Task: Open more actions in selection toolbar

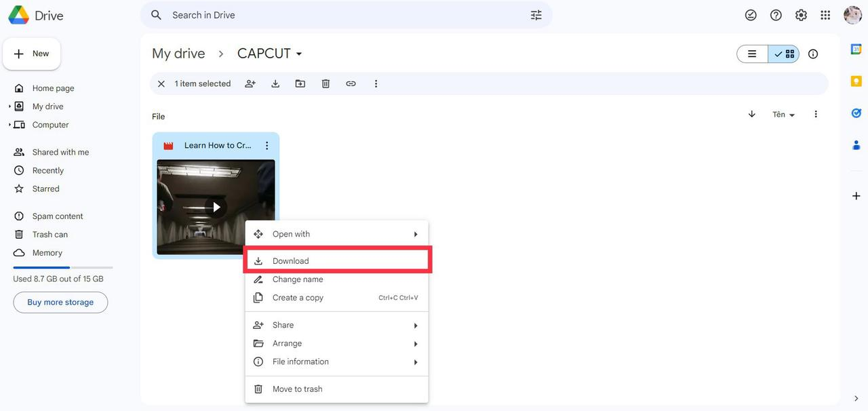Action: pos(376,83)
